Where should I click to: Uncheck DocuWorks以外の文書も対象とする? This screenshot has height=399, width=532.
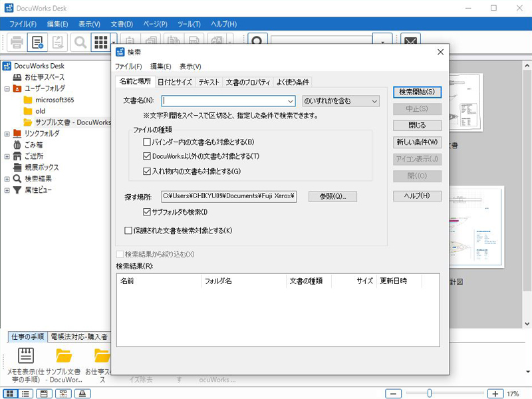[147, 156]
